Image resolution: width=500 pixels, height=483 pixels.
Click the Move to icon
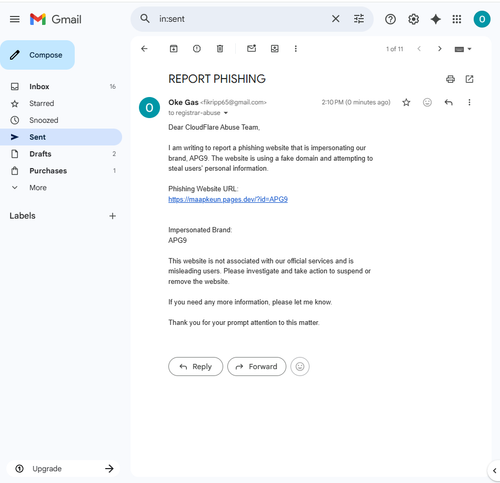pos(275,49)
